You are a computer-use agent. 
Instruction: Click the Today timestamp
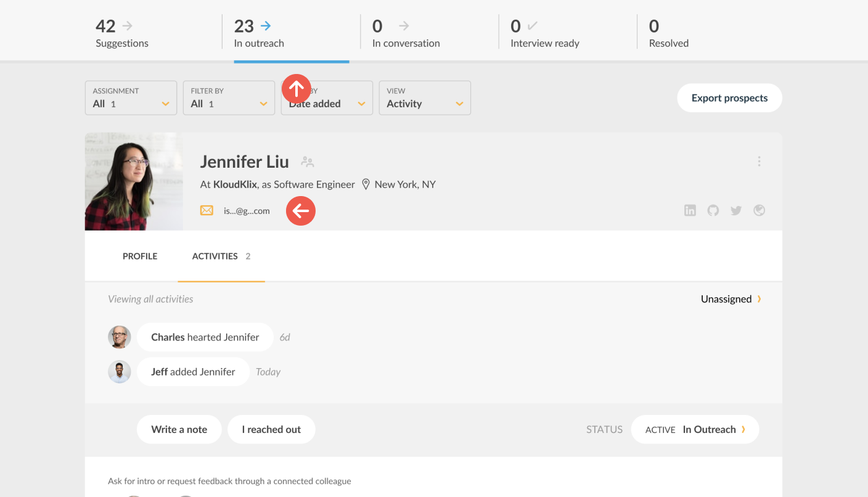pyautogui.click(x=268, y=372)
